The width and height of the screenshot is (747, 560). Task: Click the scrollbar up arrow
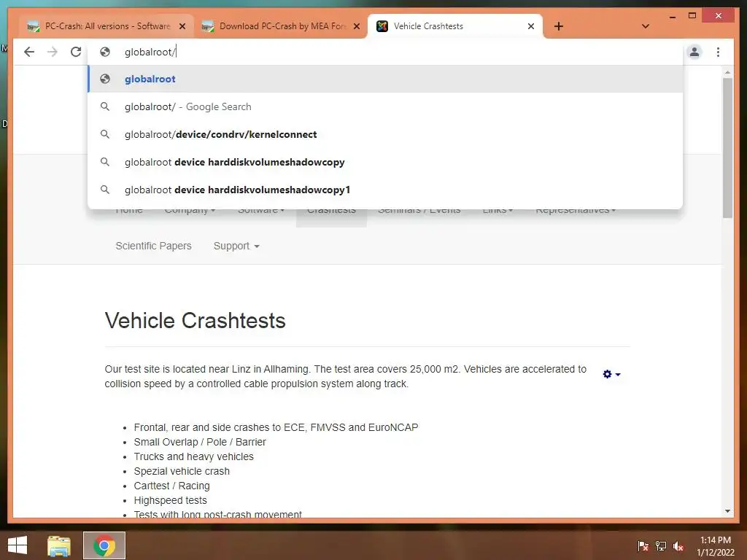727,72
